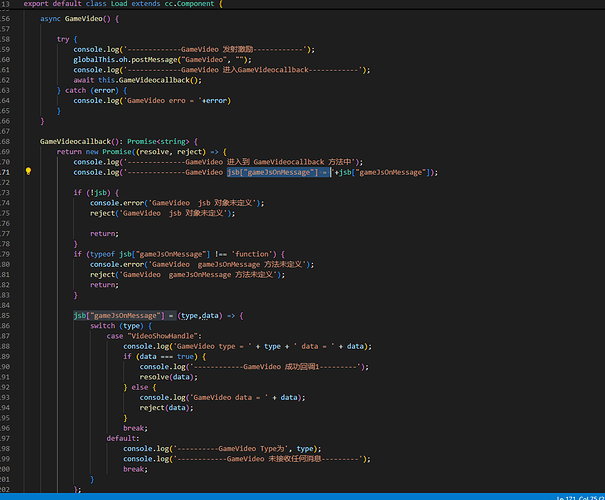The height and width of the screenshot is (500, 605).
Task: Click reject('GameVideo gameJsOnMessage 方法未定义') line
Action: (x=188, y=274)
